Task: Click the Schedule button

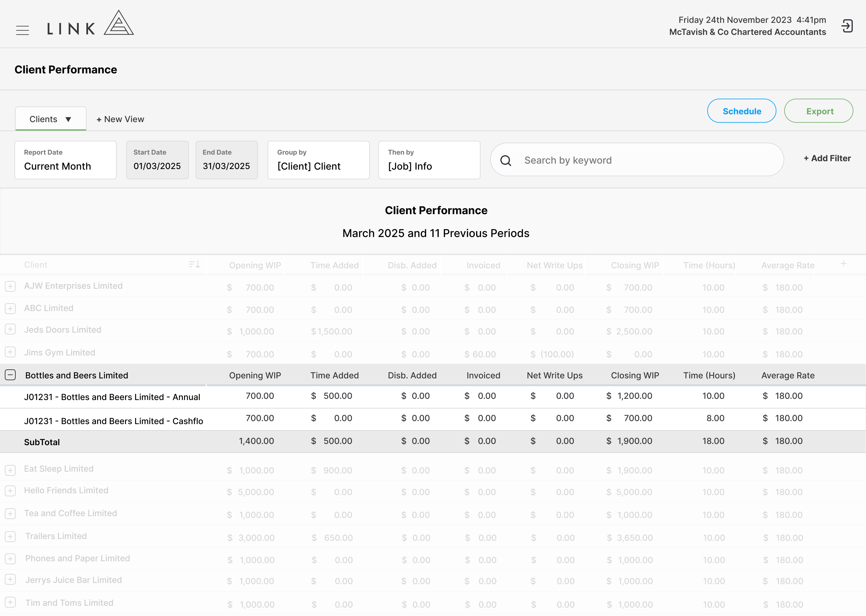Action: 741,111
